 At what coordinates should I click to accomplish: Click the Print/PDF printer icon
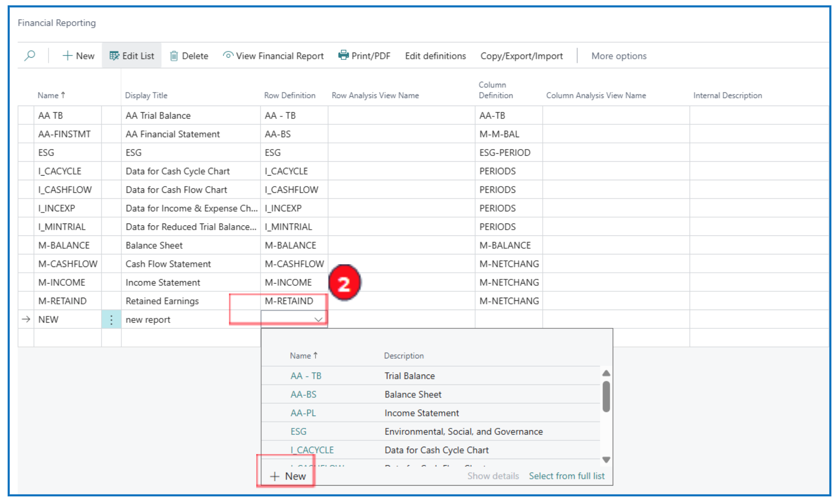(x=343, y=55)
